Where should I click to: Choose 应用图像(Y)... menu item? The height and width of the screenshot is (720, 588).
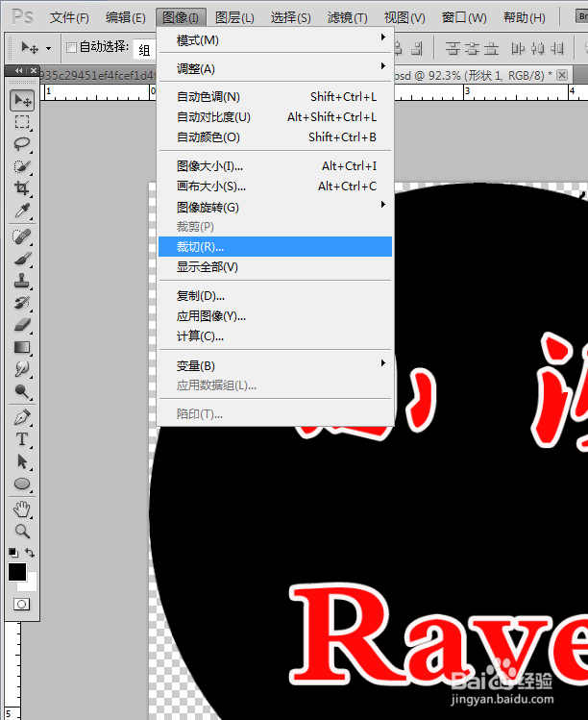[275, 316]
